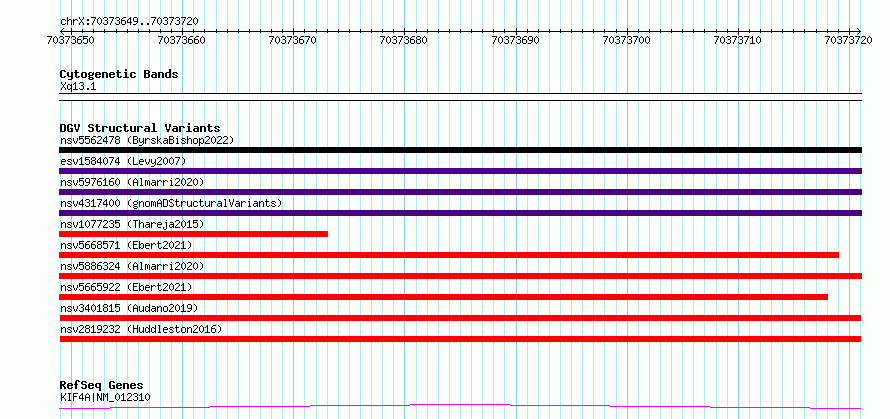Click the Xq13.1 cytogenetic band line
890x419 pixels.
(x=460, y=97)
